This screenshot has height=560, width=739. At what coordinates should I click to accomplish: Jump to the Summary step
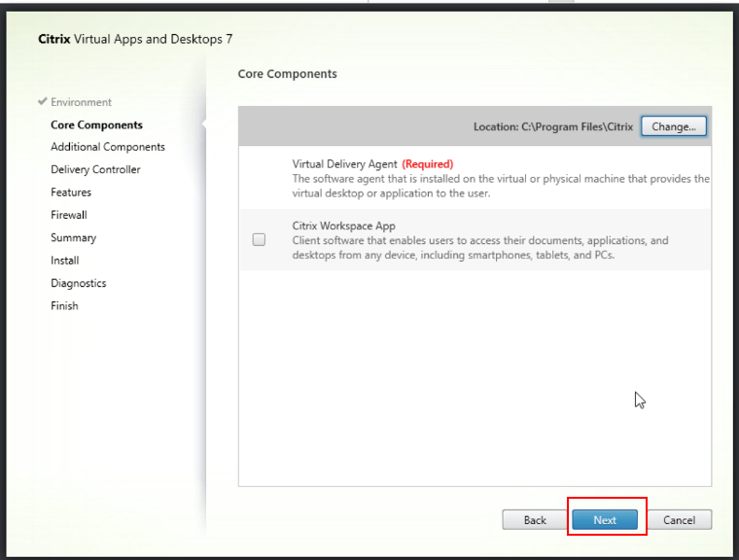click(x=74, y=237)
